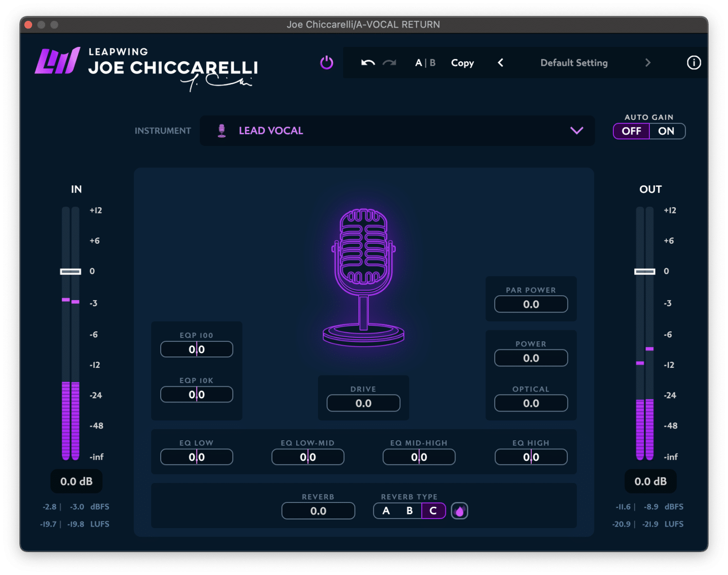The image size is (728, 575).
Task: Open the Default Setting preset menu
Action: coord(574,63)
